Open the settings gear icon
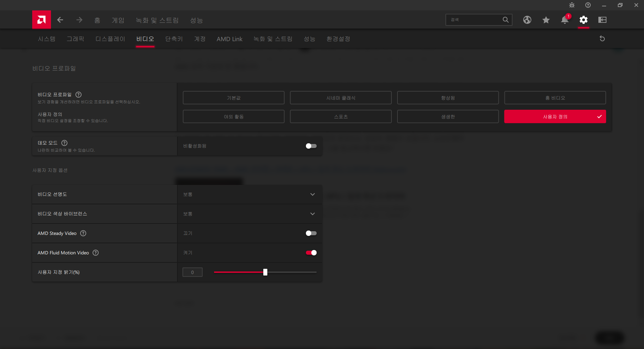This screenshot has height=349, width=644. pos(584,20)
